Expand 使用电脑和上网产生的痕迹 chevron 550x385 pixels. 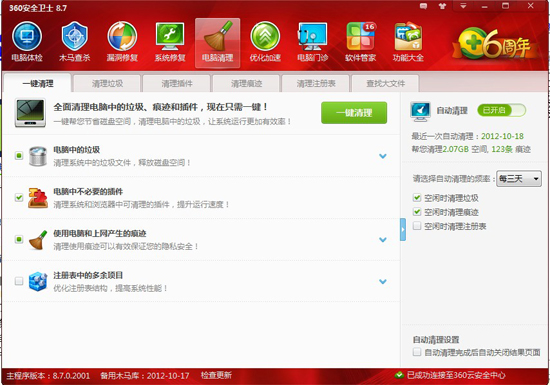[383, 240]
